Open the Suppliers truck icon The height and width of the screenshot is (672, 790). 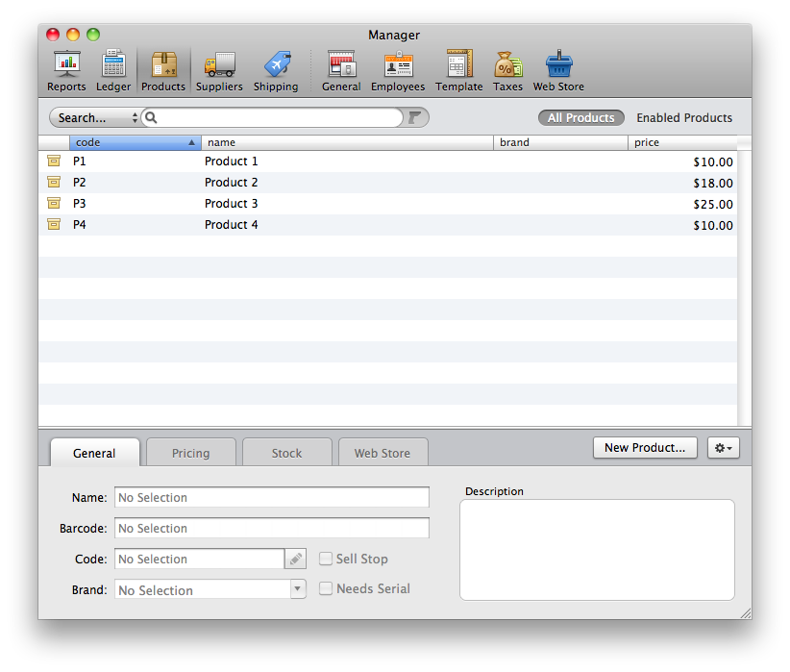(x=219, y=70)
